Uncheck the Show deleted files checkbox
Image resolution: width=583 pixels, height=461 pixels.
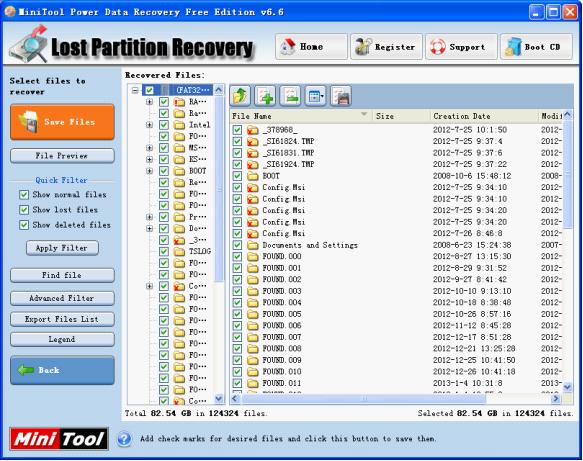[24, 225]
